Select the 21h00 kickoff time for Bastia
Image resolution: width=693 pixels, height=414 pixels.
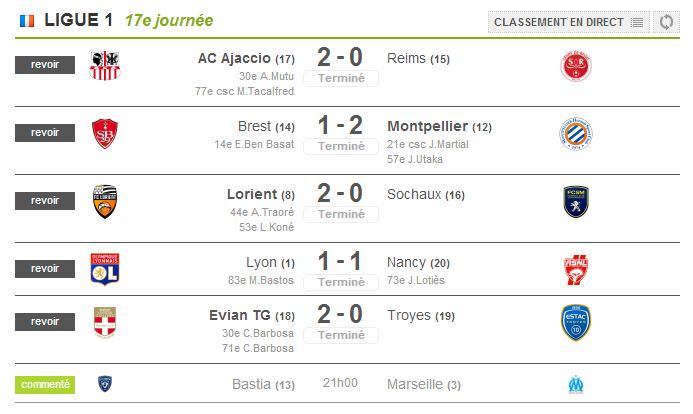coord(340,383)
